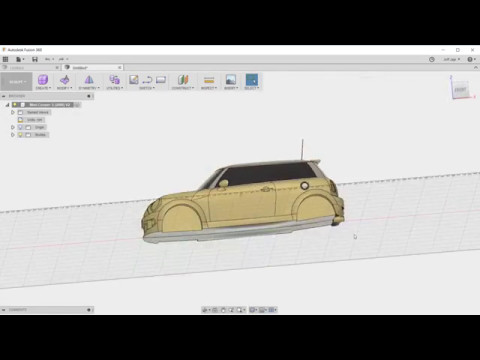Click the Insert image icon
This screenshot has width=480, height=360.
(231, 80)
